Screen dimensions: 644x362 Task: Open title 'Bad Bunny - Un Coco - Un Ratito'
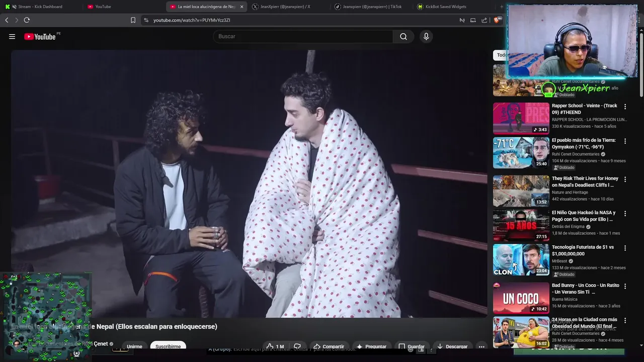[586, 289]
